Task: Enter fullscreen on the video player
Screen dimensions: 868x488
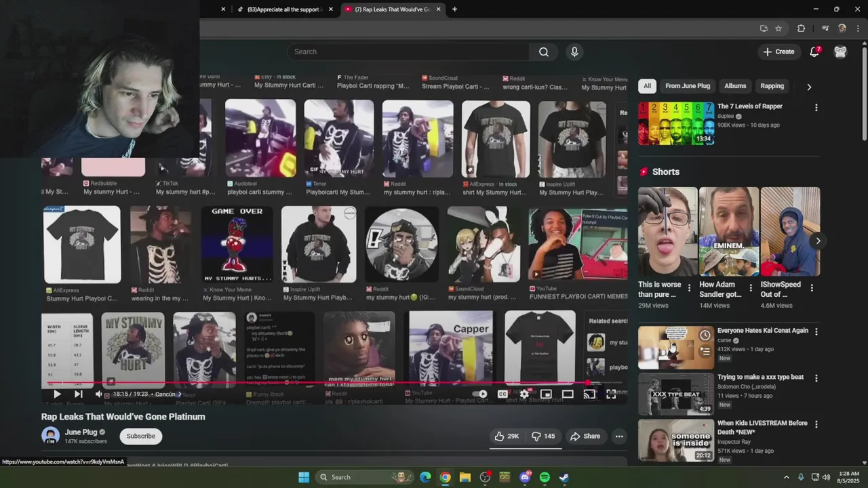Action: pyautogui.click(x=611, y=394)
